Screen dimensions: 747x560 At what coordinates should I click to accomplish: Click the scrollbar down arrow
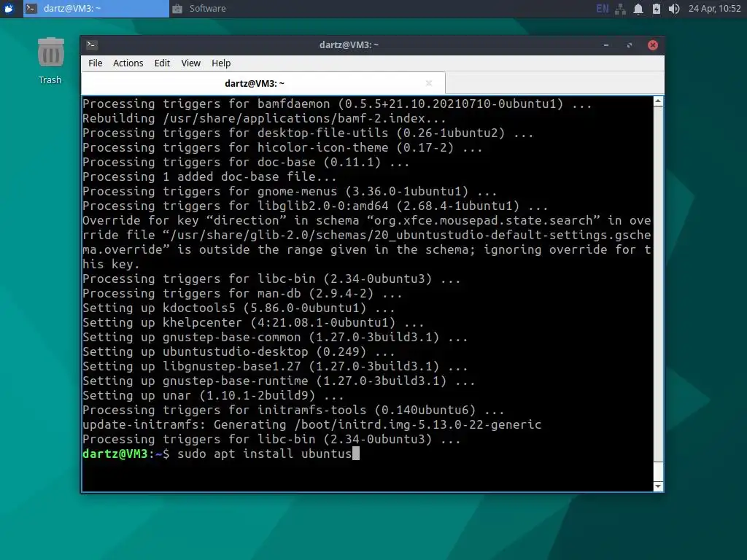point(658,486)
